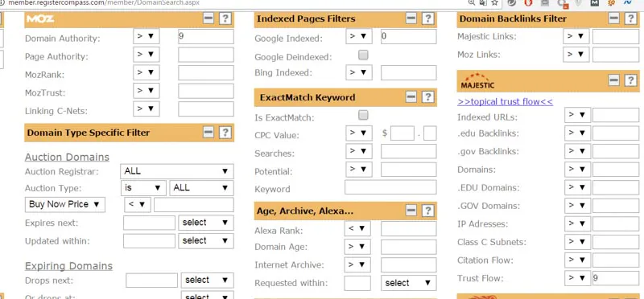Bookmark page with the star icon
Viewport: 644px width, 299px height.
(x=494, y=2)
